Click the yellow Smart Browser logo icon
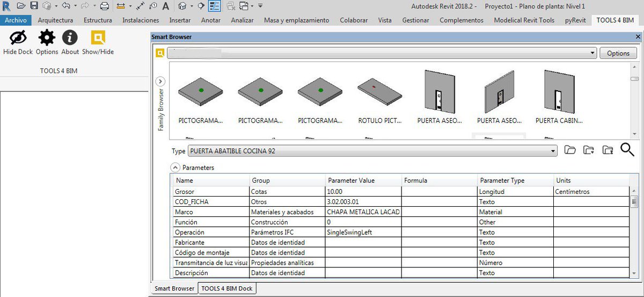The image size is (644, 297). click(x=160, y=53)
